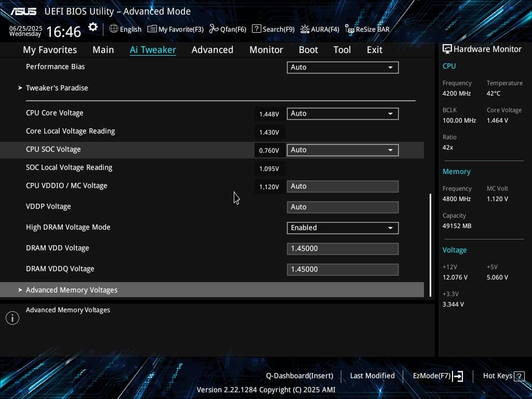Click the settings gear icon beside clock
Image resolution: width=532 pixels, height=399 pixels.
92,27
